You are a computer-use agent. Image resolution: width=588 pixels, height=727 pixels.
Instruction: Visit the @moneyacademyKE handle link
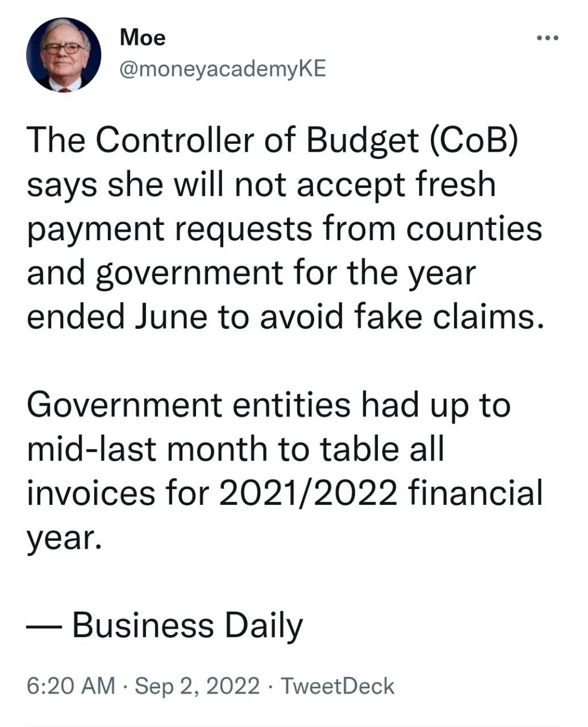(223, 69)
